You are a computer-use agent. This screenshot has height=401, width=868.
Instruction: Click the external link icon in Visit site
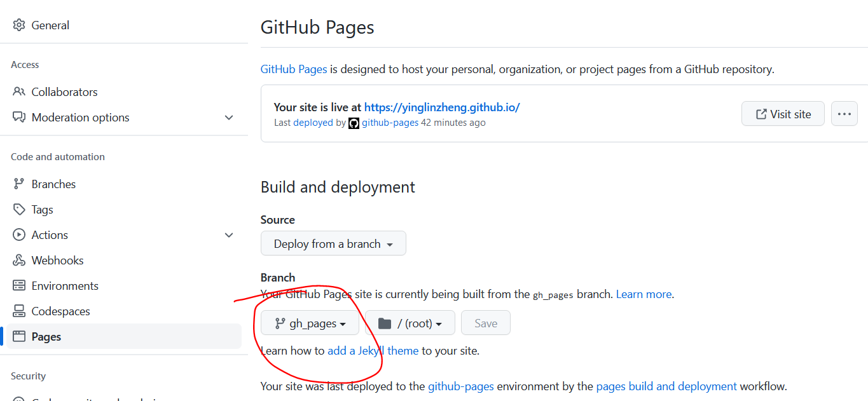(761, 114)
